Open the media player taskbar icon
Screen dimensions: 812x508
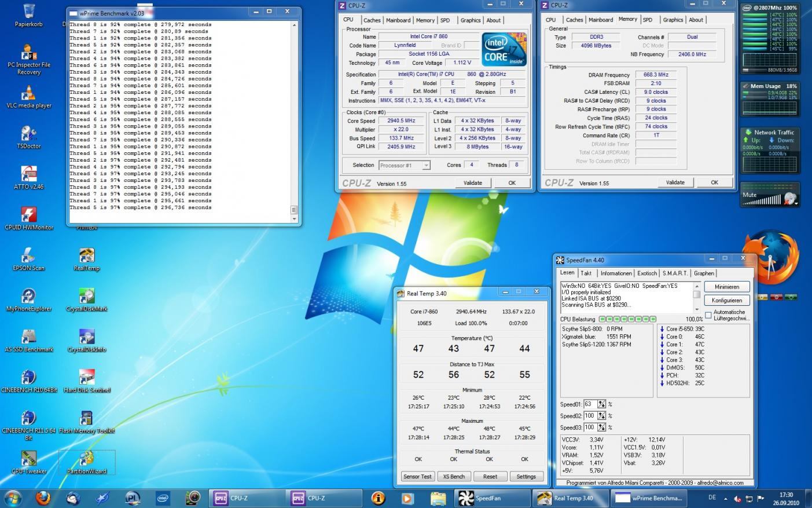tap(407, 498)
